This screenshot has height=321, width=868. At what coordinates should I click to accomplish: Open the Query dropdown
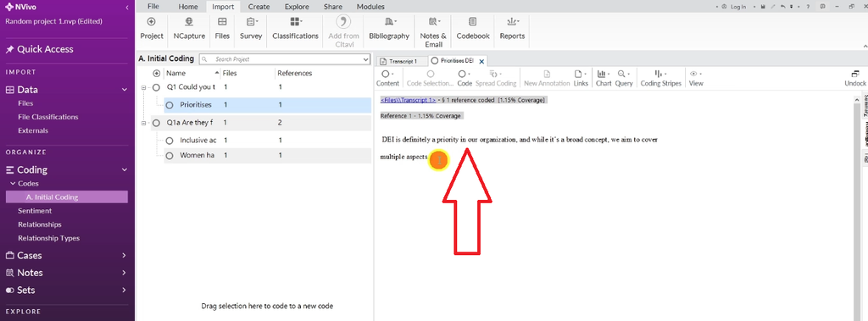624,78
